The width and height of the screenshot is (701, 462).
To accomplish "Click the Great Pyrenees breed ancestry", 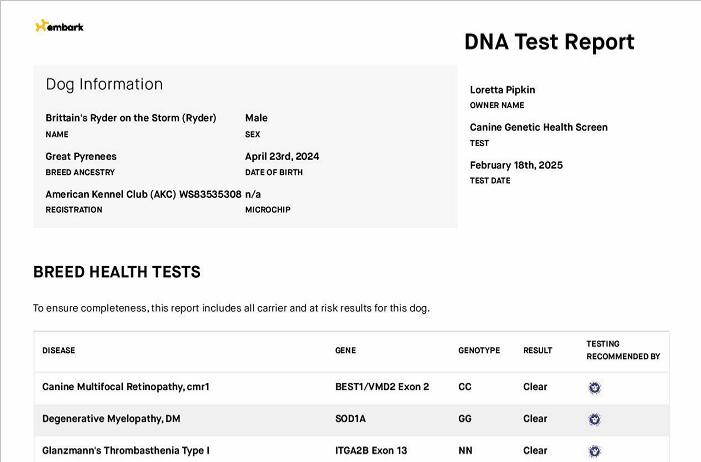I will (81, 157).
